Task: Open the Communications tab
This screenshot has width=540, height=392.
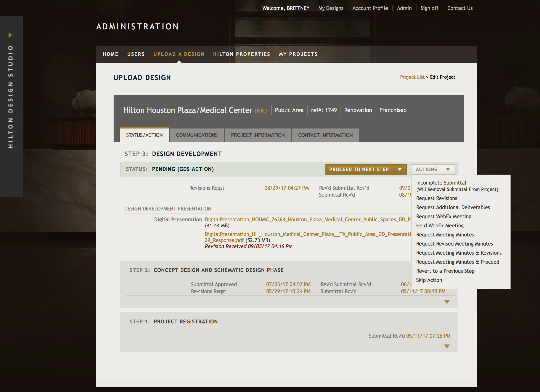Action: point(197,135)
